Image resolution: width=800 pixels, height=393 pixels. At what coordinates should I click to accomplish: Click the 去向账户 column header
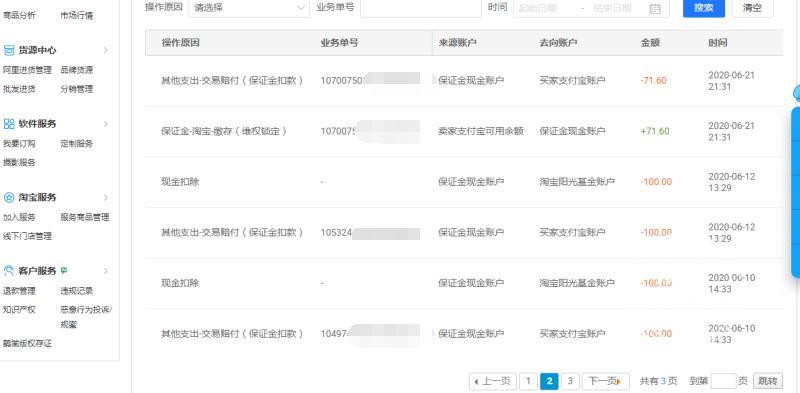pos(558,43)
